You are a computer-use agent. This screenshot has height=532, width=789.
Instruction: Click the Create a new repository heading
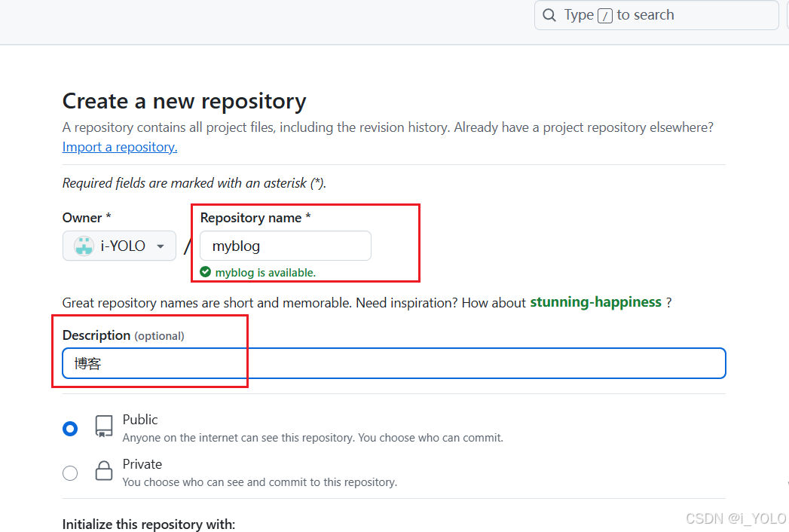[x=184, y=100]
